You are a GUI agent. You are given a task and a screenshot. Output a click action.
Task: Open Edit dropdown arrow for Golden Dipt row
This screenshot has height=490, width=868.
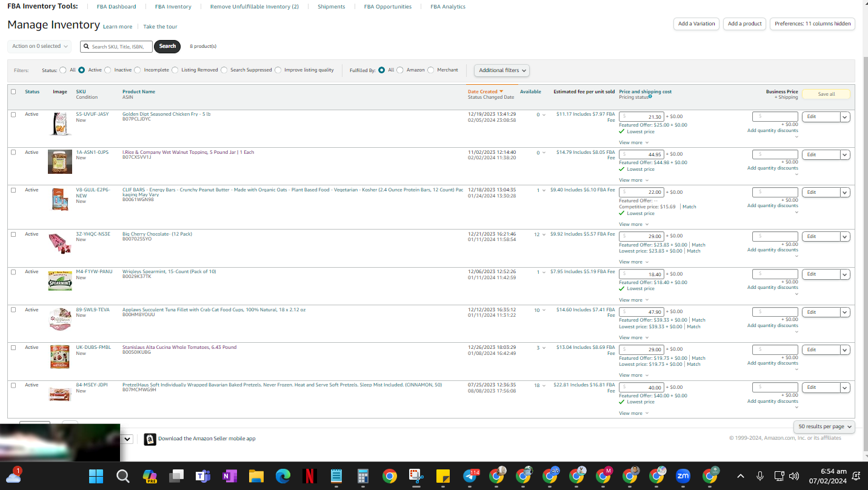click(x=845, y=117)
